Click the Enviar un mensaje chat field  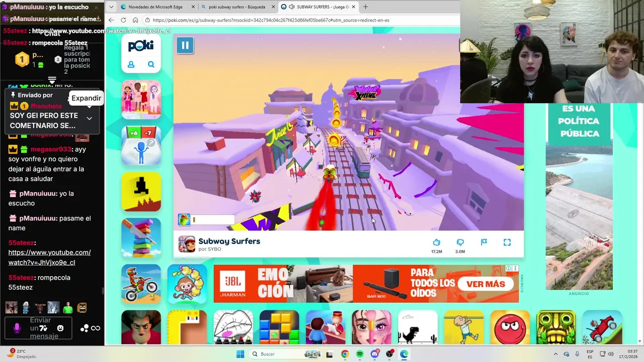[x=39, y=328]
